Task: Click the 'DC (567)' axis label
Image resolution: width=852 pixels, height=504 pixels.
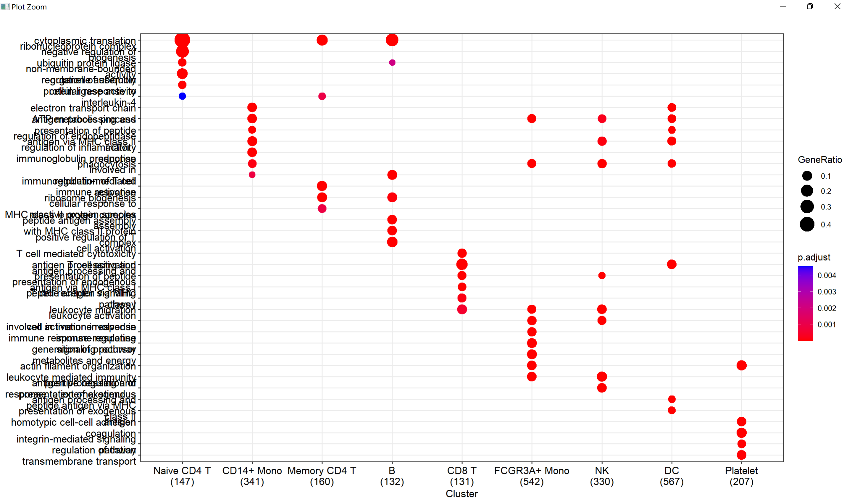Action: [671, 476]
